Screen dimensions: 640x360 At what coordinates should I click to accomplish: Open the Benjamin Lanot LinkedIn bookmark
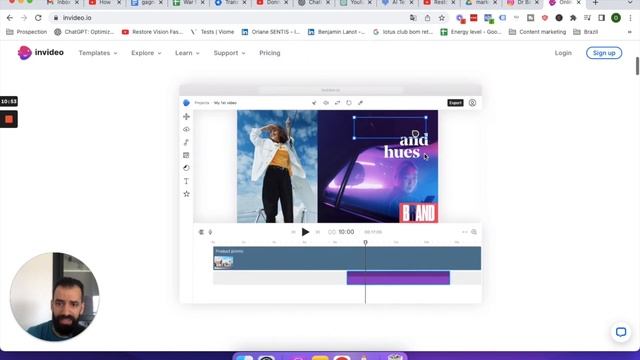[x=337, y=32]
